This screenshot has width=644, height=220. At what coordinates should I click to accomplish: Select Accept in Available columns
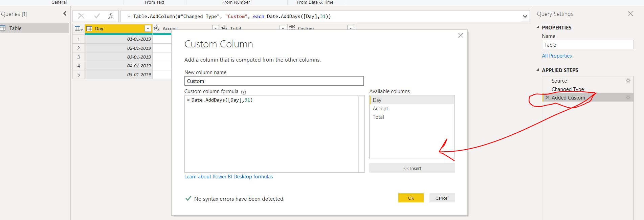tap(412, 109)
